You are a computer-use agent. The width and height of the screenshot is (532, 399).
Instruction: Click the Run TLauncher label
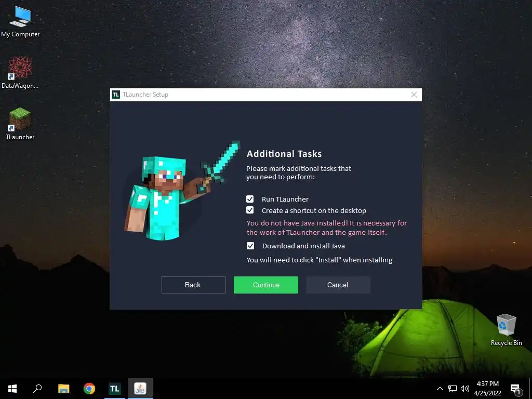pos(285,199)
